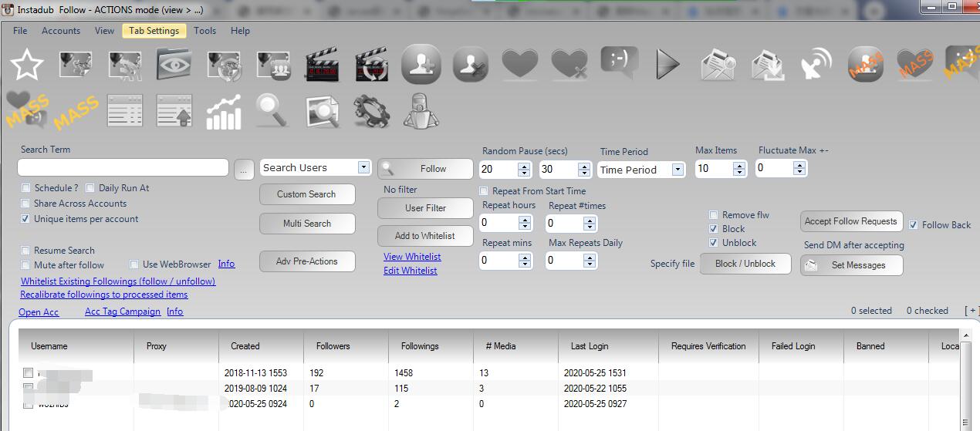This screenshot has height=431, width=980.
Task: Select the unfollow user icon with X
Action: click(470, 65)
